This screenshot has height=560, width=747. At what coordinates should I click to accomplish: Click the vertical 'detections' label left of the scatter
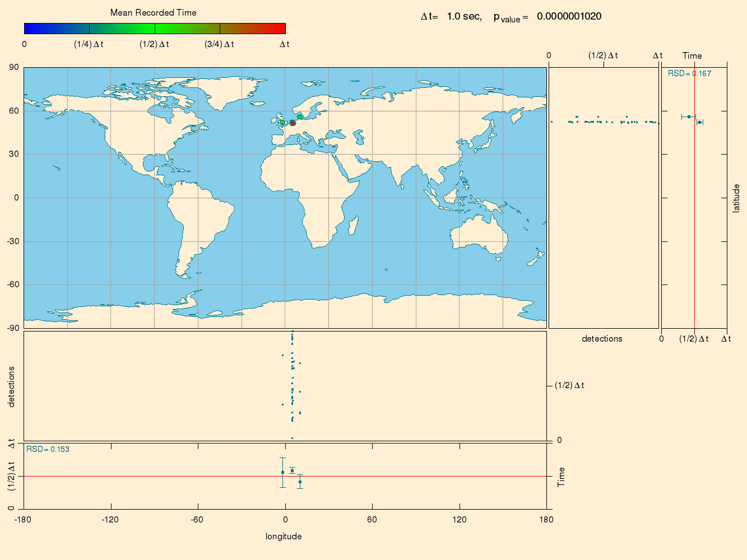[x=11, y=386]
